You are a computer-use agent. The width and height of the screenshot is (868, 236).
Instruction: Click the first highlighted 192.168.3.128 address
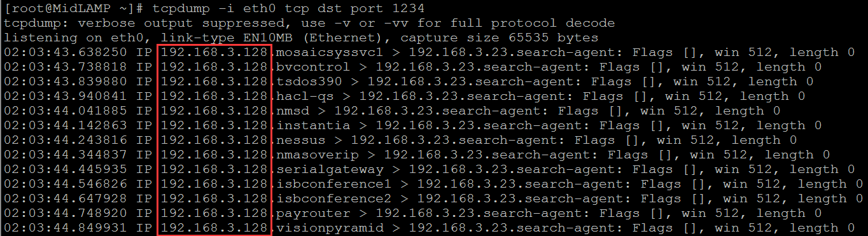pos(214,53)
